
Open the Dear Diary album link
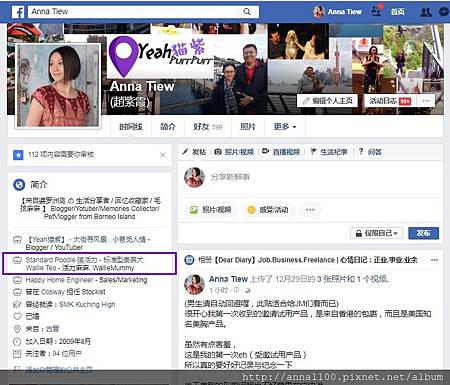pyautogui.click(x=316, y=260)
